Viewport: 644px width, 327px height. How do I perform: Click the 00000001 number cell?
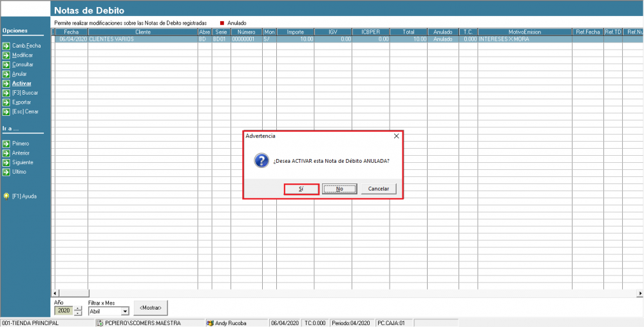247,39
